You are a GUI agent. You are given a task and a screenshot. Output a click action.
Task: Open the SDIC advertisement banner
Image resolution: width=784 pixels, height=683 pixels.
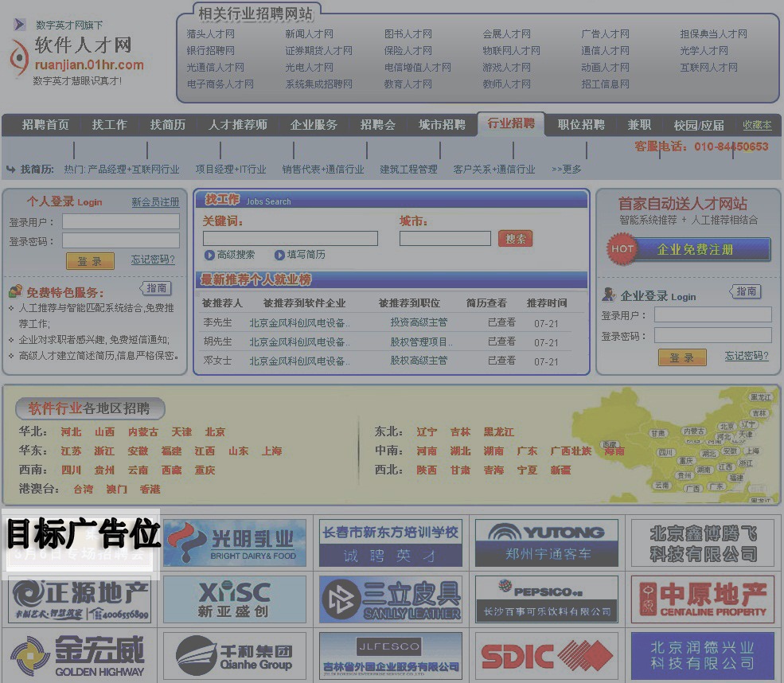[547, 656]
